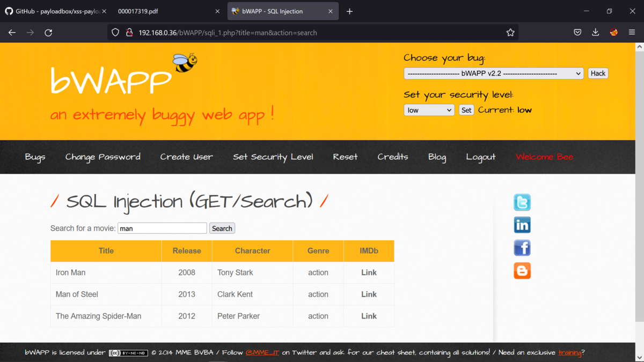Image resolution: width=644 pixels, height=362 pixels.
Task: Open a new browser tab
Action: pyautogui.click(x=349, y=11)
